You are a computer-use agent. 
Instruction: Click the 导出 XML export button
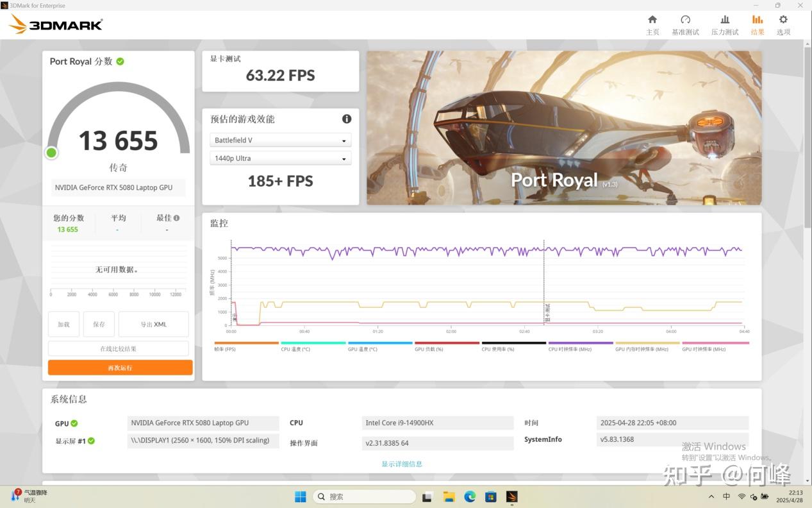pyautogui.click(x=153, y=325)
